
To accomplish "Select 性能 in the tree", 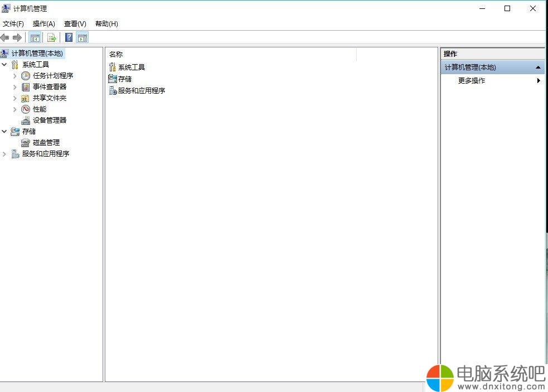I will (x=40, y=109).
